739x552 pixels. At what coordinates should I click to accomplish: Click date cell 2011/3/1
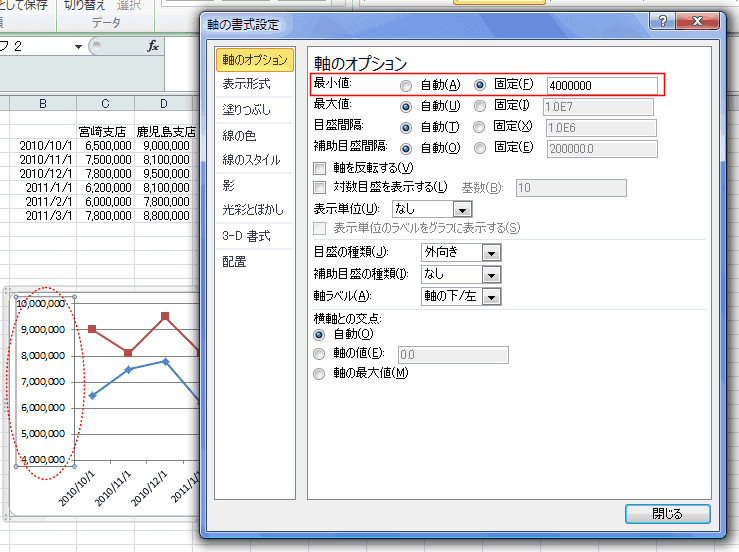[x=43, y=215]
